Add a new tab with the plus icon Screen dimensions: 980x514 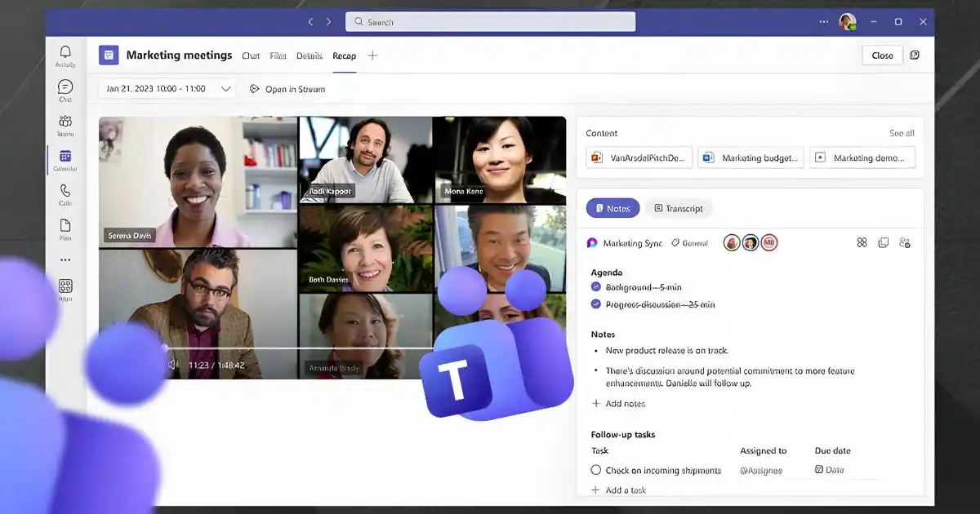[x=372, y=55]
